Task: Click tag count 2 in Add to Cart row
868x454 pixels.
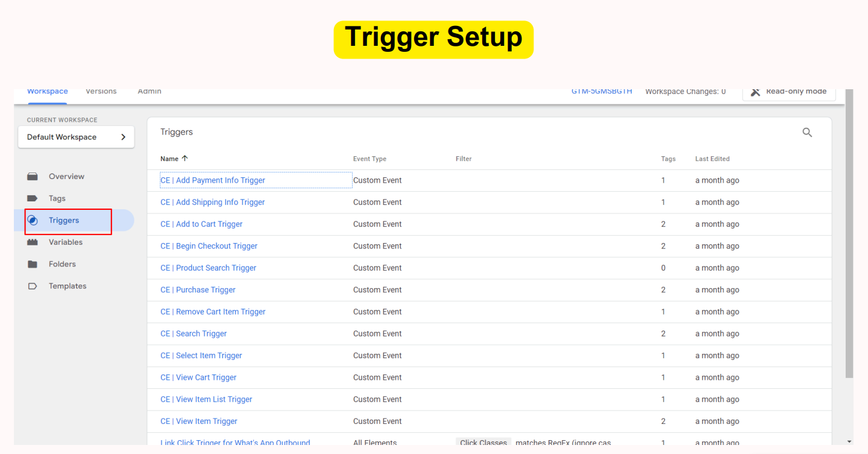Action: (663, 224)
